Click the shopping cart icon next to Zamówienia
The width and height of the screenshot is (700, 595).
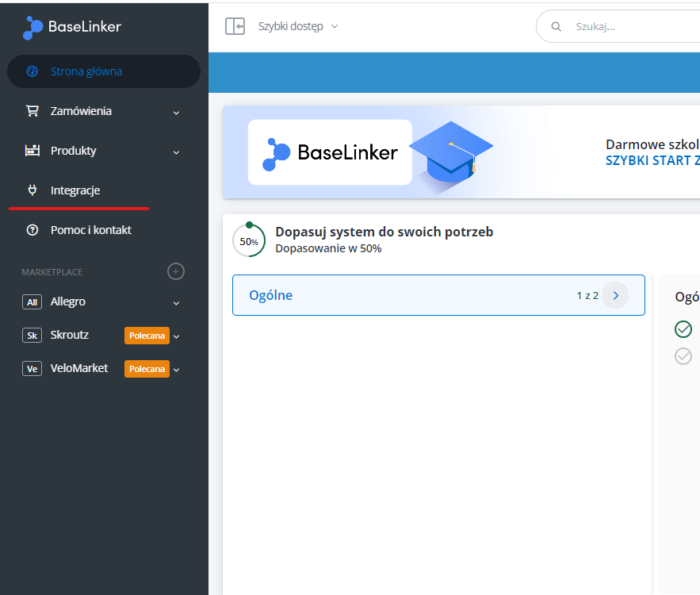tap(33, 111)
